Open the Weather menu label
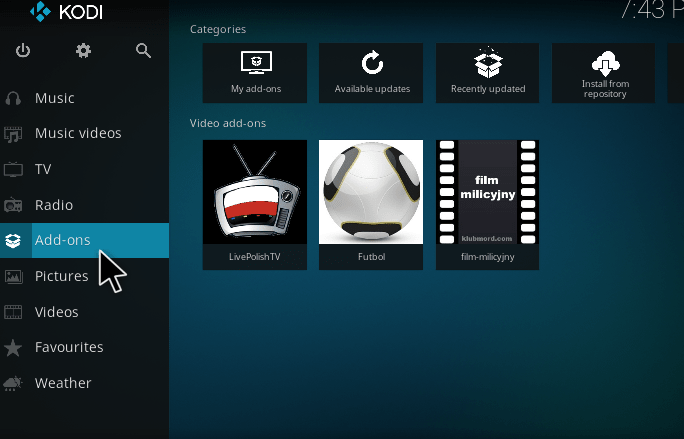 tap(63, 383)
